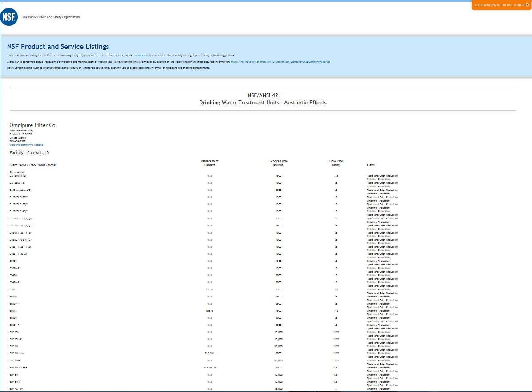Open the 'contact NSF' link
Image resolution: width=532 pixels, height=392 pixels.
(141, 55)
